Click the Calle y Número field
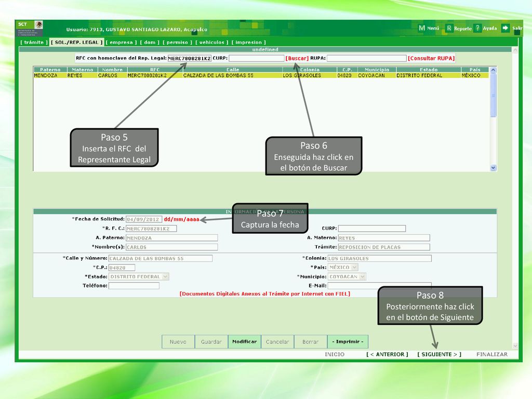This screenshot has height=399, width=532. tap(161, 258)
